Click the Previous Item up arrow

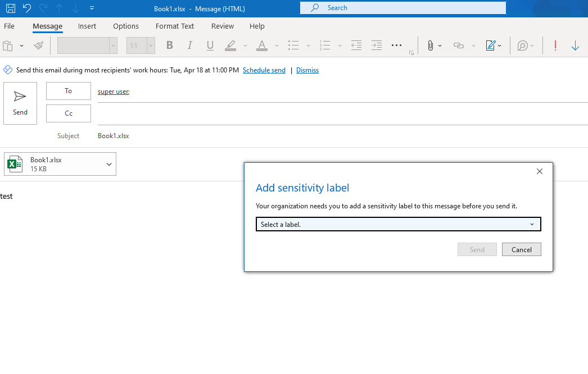click(59, 8)
